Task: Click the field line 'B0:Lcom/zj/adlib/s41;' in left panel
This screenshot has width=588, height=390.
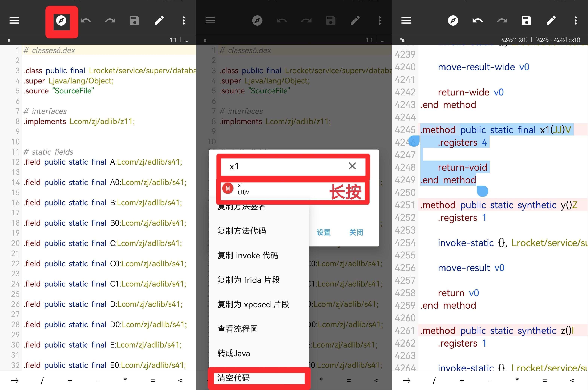Action: click(x=105, y=223)
